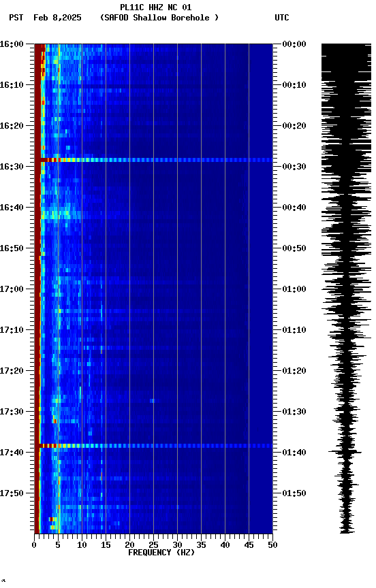Click the 45 Hz frequency tick label
This screenshot has height=588, width=376.
coord(249,545)
